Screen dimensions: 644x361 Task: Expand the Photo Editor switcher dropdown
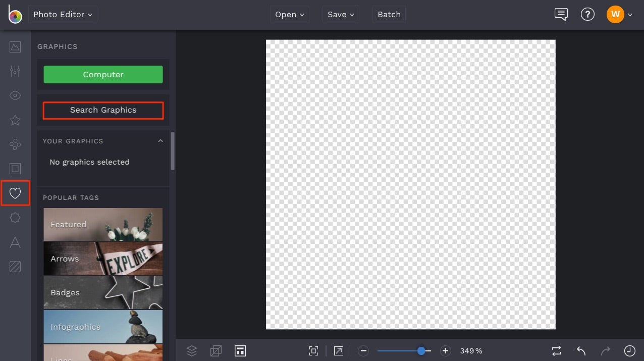pos(63,14)
